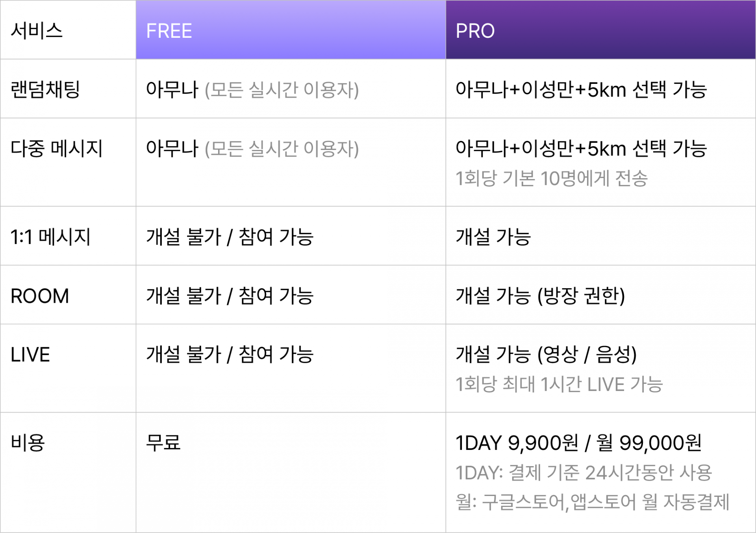
Task: Click FREE 랜덤채팅 아무나 cell text
Action: click(252, 90)
